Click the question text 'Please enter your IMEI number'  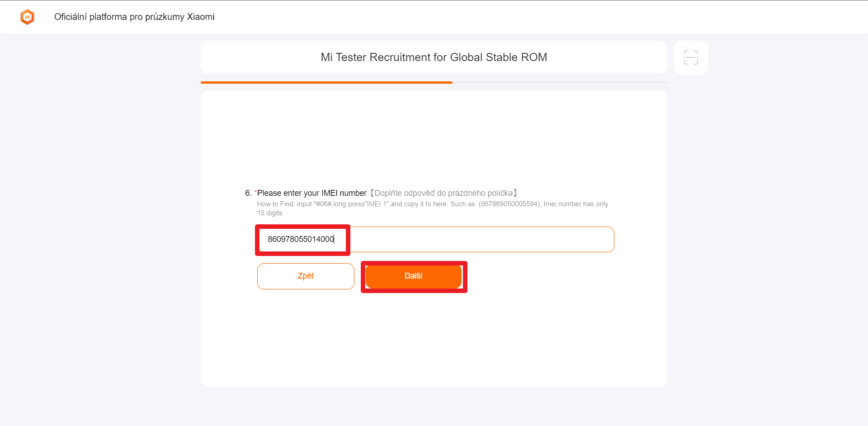(312, 193)
